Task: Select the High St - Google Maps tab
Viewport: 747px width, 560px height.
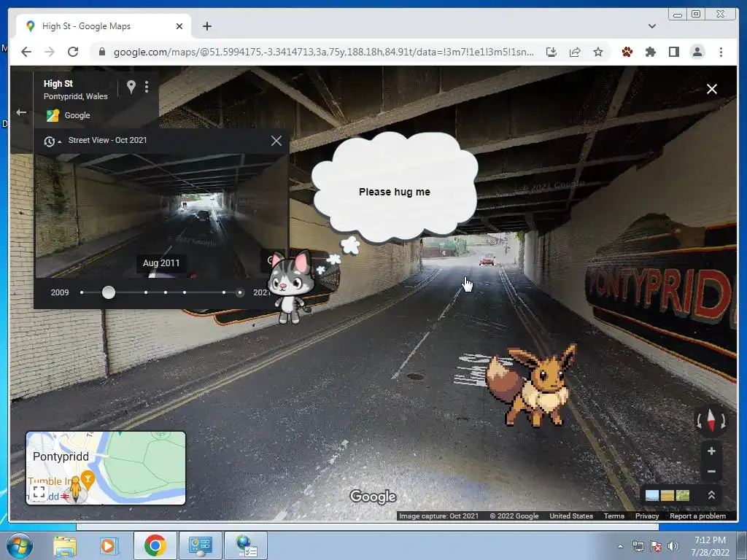Action: pos(104,26)
